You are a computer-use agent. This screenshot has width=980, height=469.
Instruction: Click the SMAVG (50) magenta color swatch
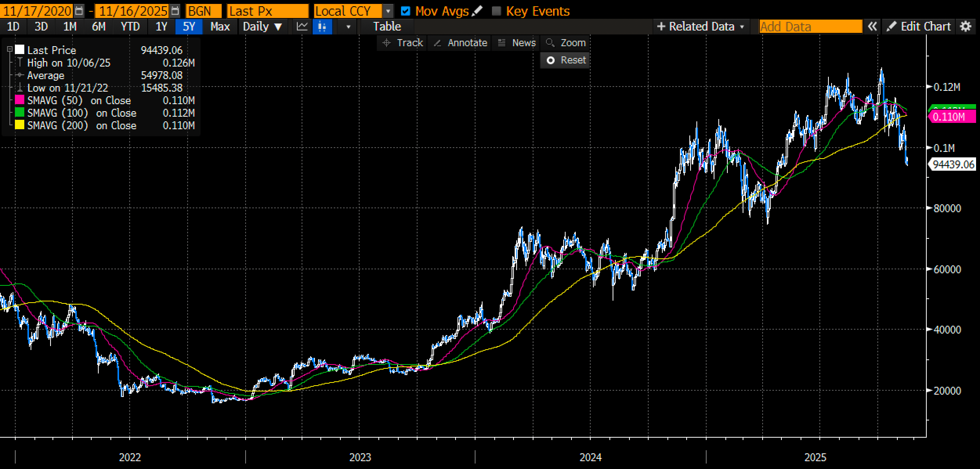20,100
